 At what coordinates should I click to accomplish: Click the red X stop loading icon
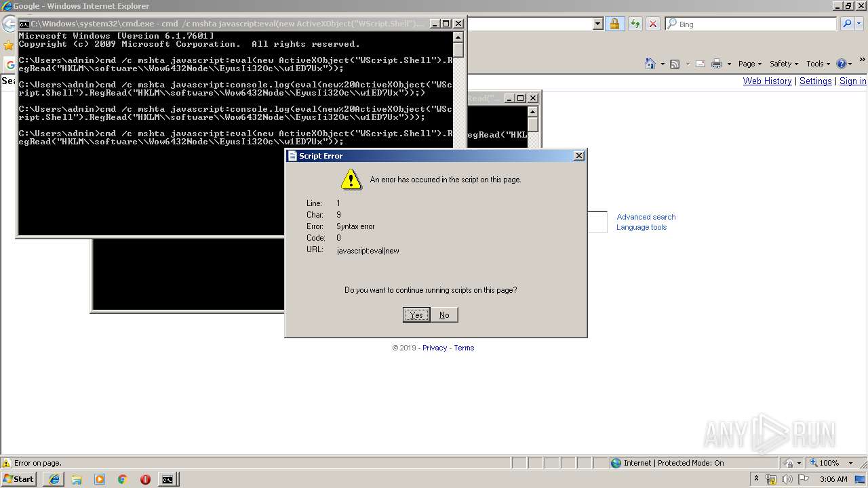click(652, 24)
